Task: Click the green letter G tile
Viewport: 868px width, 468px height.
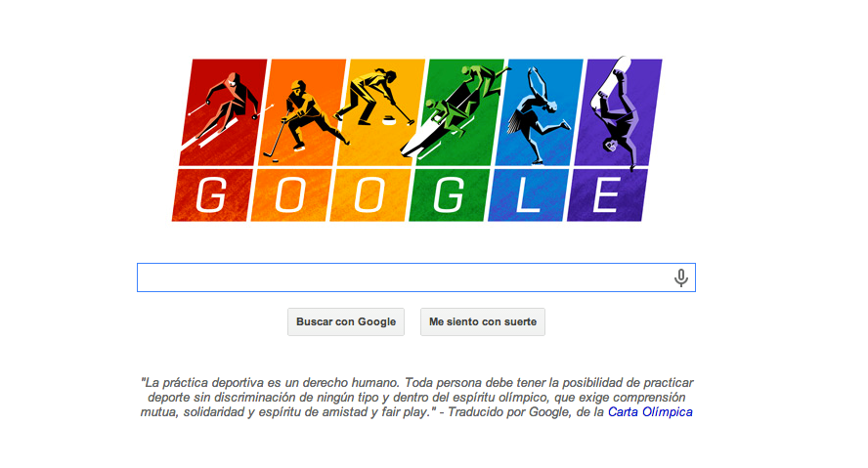Action: [449, 195]
